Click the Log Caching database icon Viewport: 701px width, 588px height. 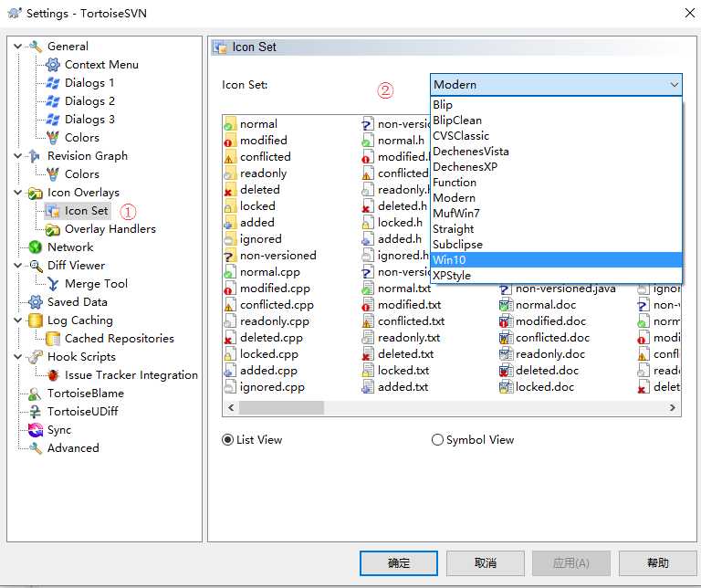(36, 320)
